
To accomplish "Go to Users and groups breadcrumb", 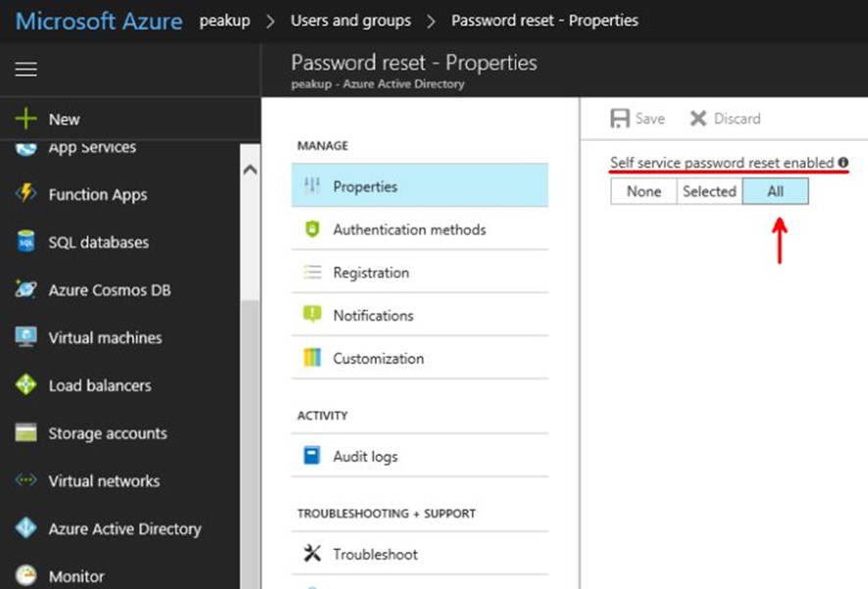I will click(351, 21).
